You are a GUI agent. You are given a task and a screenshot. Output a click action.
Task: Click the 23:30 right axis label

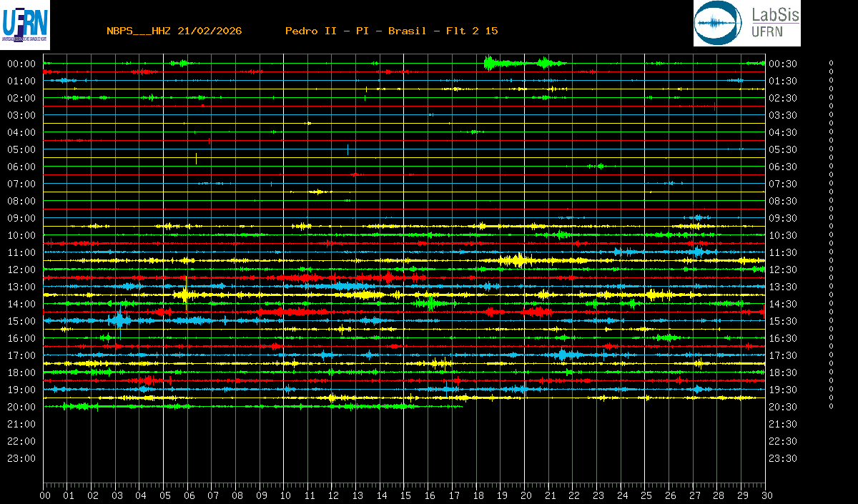[x=783, y=458]
